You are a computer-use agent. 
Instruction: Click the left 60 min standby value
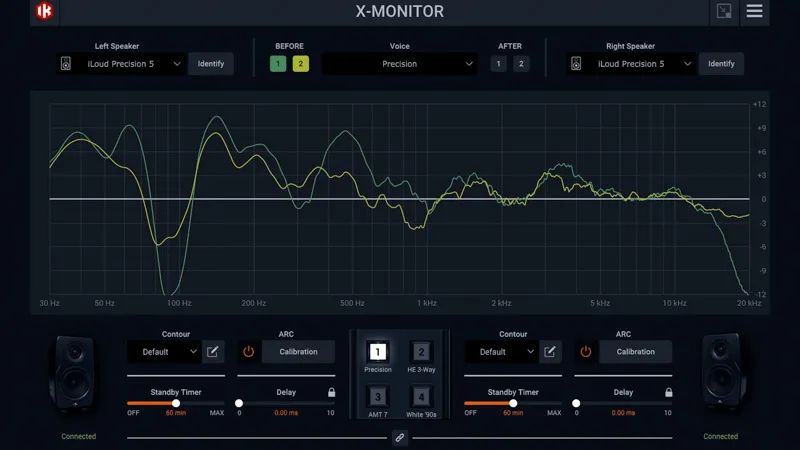click(x=176, y=413)
